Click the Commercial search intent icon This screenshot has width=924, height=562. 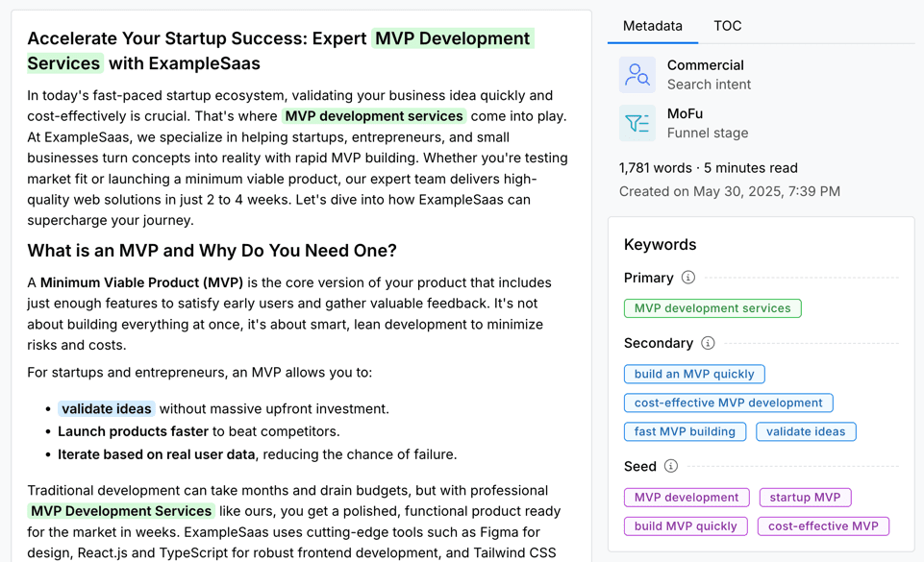tap(636, 74)
